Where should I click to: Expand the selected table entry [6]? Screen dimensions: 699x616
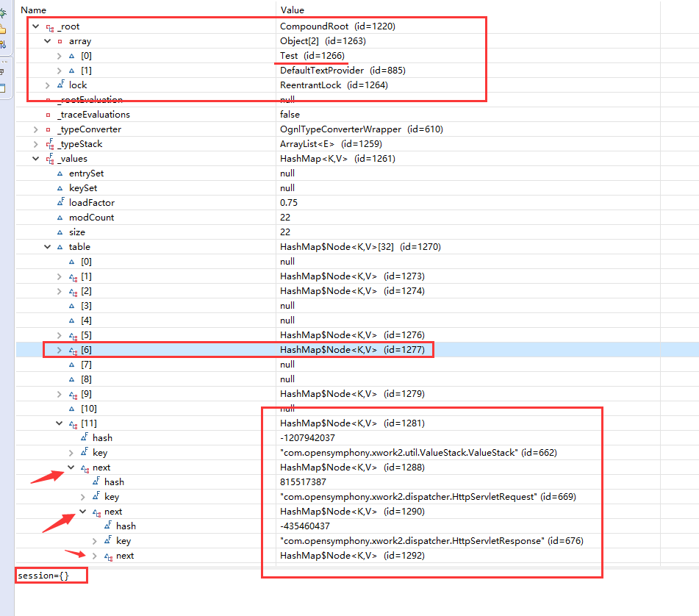coord(60,350)
